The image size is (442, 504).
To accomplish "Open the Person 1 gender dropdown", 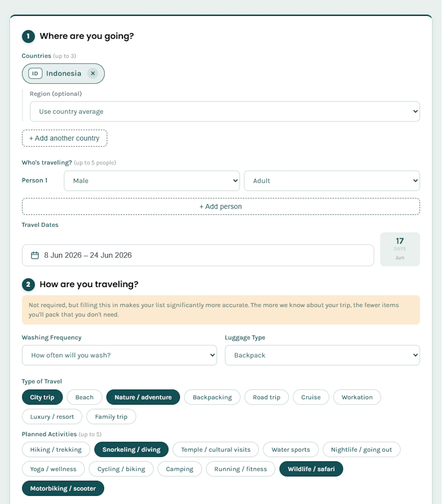I will point(152,181).
